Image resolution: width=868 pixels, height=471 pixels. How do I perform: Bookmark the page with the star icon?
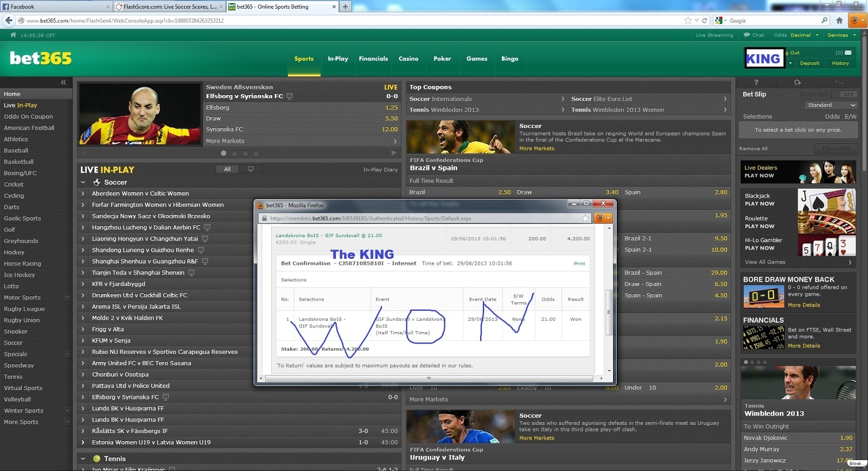point(688,21)
